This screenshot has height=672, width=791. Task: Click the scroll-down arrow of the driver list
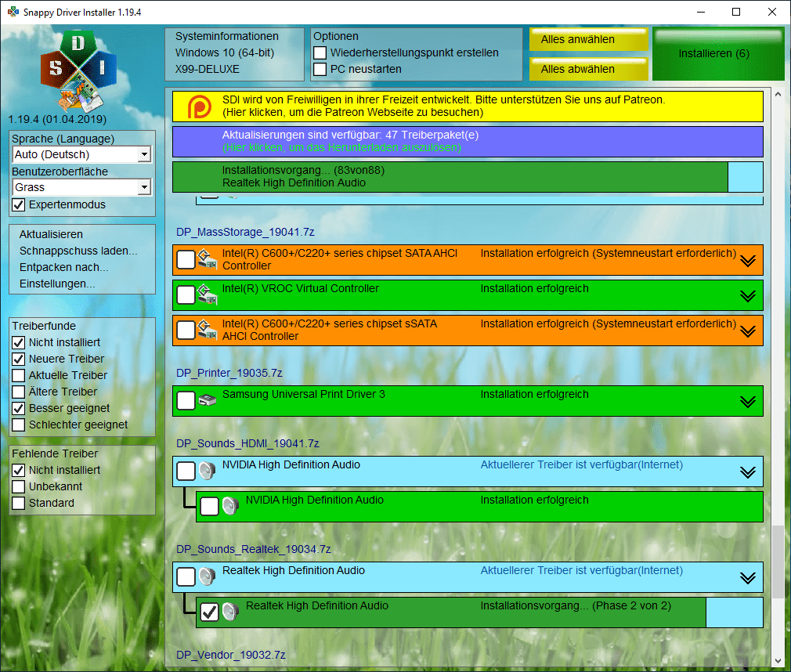[x=778, y=659]
